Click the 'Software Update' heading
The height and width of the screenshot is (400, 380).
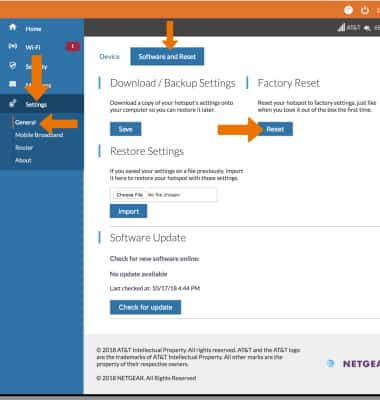click(x=148, y=238)
